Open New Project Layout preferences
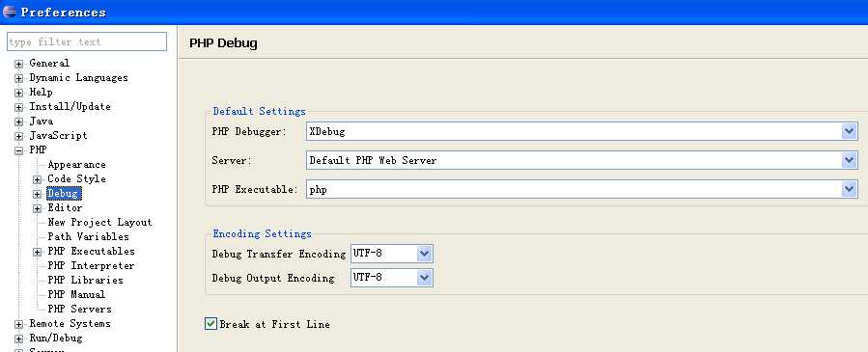Image resolution: width=868 pixels, height=352 pixels. (x=99, y=222)
